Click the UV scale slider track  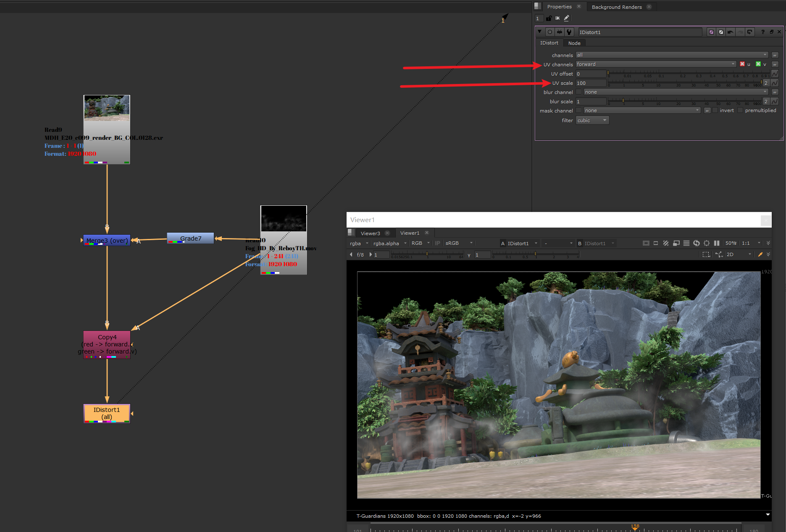point(685,83)
